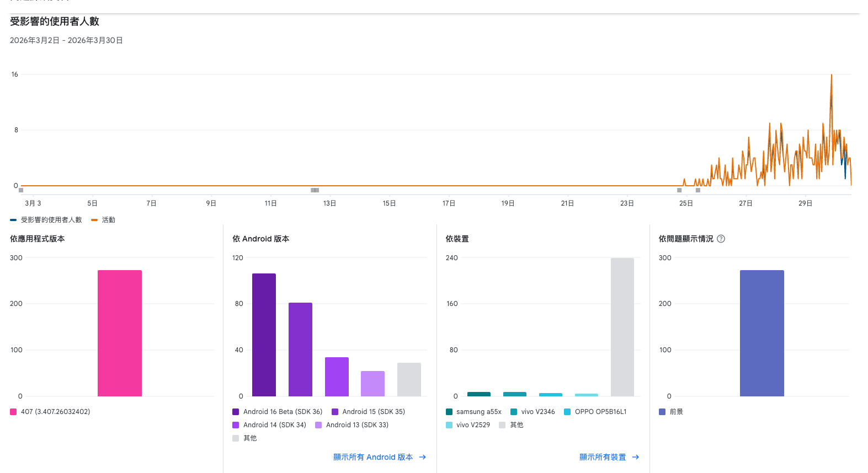Open the 顯示所有裝置 link
The height and width of the screenshot is (473, 868).
click(603, 457)
